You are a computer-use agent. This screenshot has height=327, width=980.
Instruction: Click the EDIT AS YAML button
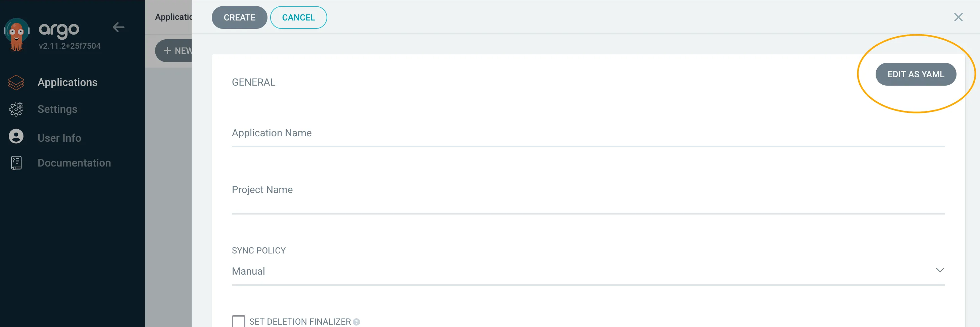pos(916,74)
